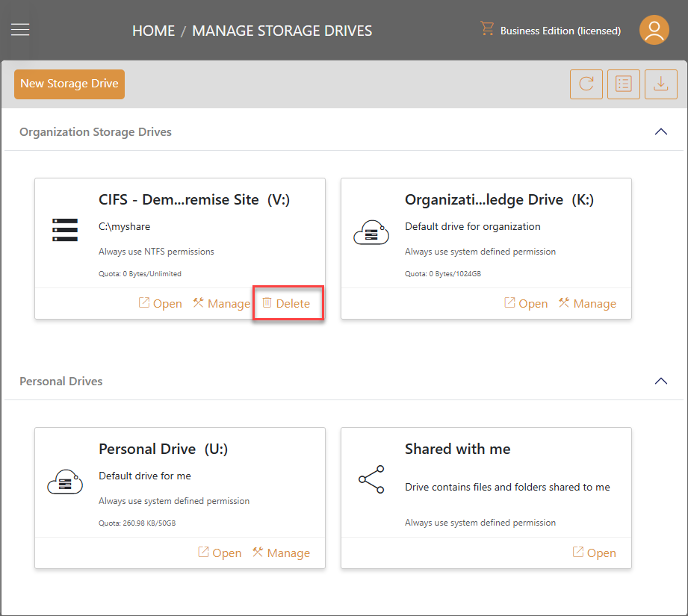The image size is (688, 616).
Task: Click the shopping cart icon
Action: pyautogui.click(x=487, y=28)
